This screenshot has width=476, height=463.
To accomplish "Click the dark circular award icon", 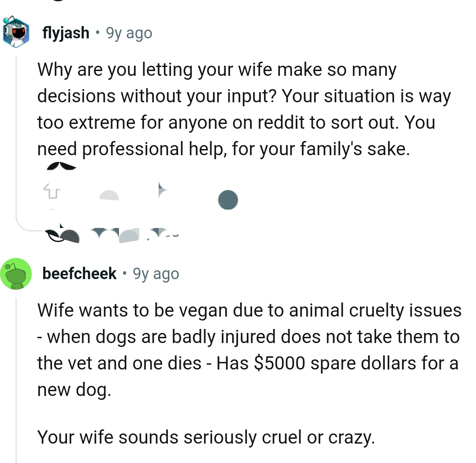I will pyautogui.click(x=228, y=199).
